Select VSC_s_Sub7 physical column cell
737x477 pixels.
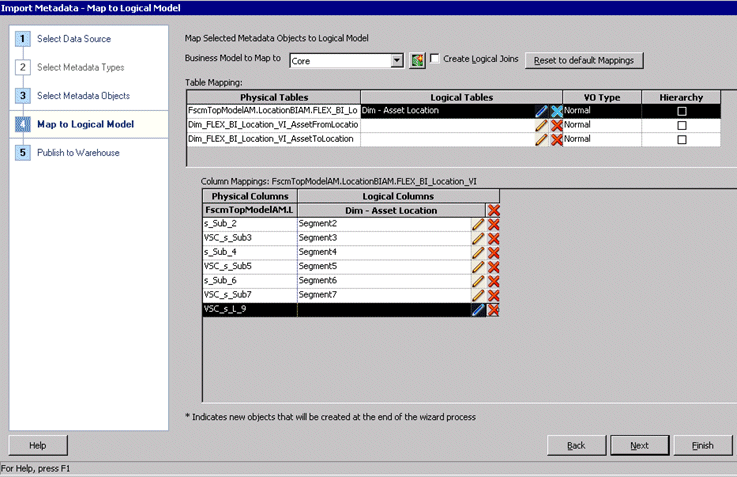pyautogui.click(x=250, y=295)
